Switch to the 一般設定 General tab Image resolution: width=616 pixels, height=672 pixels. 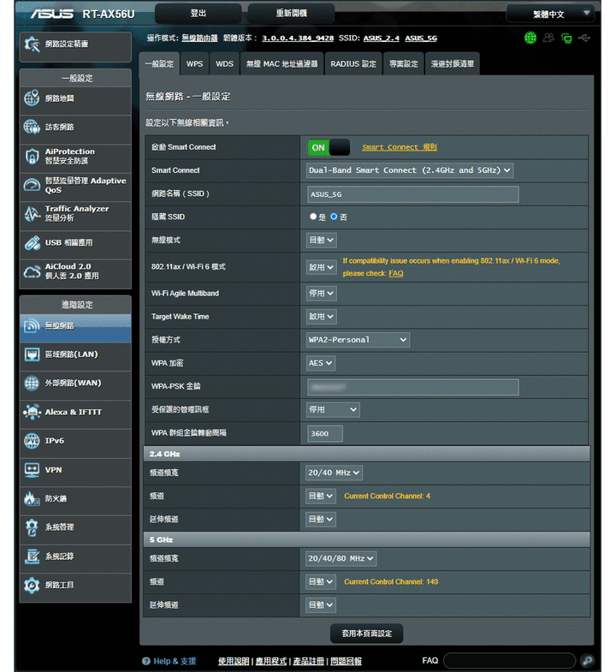[159, 64]
